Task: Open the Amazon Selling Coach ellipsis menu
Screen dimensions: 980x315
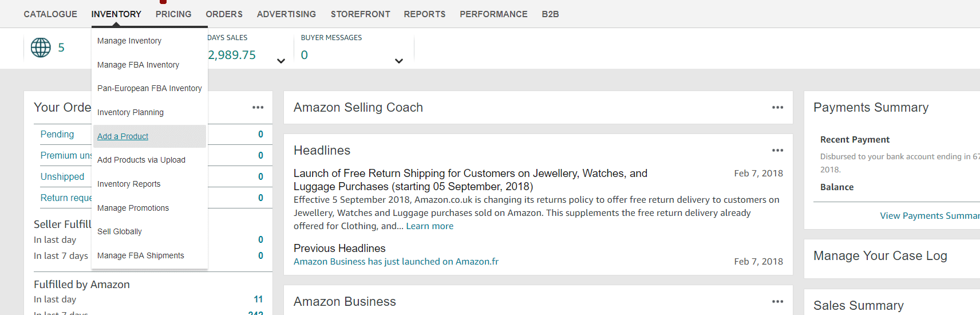Action: pyautogui.click(x=777, y=107)
